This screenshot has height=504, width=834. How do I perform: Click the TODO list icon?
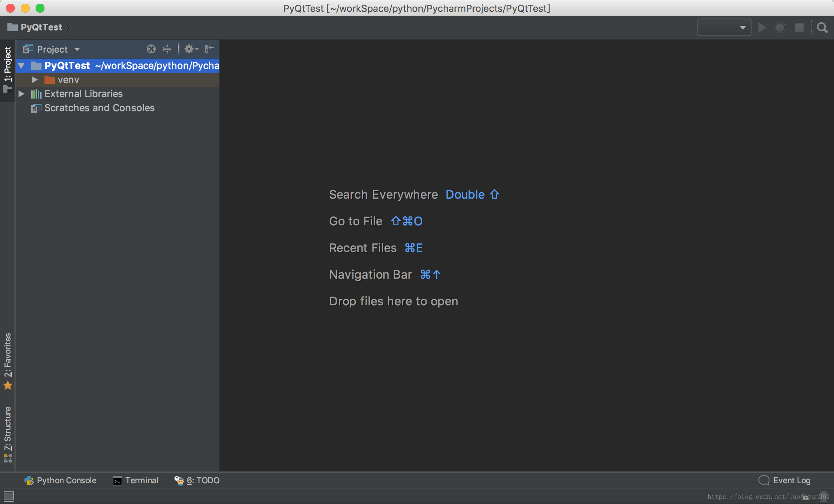(179, 481)
